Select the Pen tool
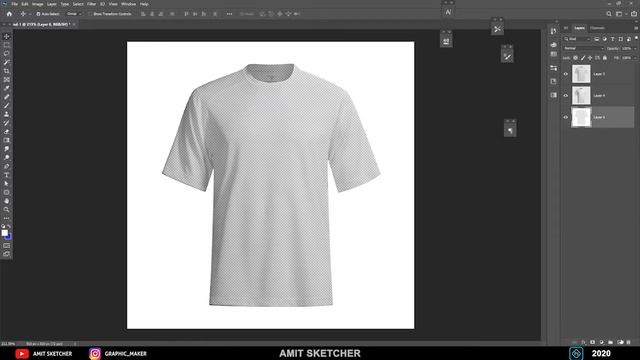Image resolution: width=640 pixels, height=360 pixels. tap(7, 166)
